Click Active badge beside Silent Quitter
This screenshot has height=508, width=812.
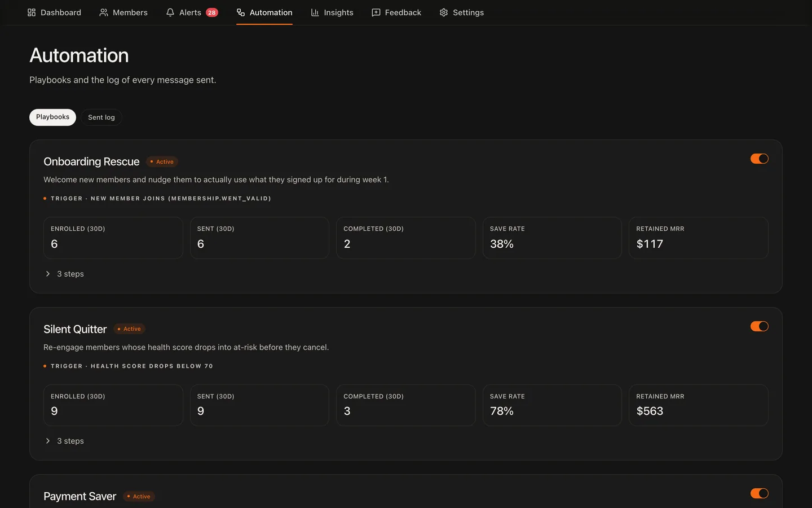pos(130,329)
